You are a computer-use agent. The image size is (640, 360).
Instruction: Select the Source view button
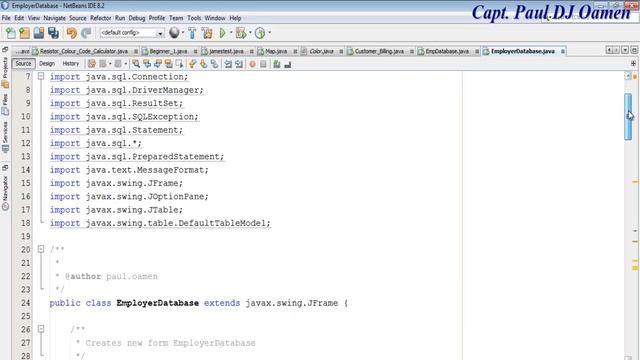tap(23, 64)
